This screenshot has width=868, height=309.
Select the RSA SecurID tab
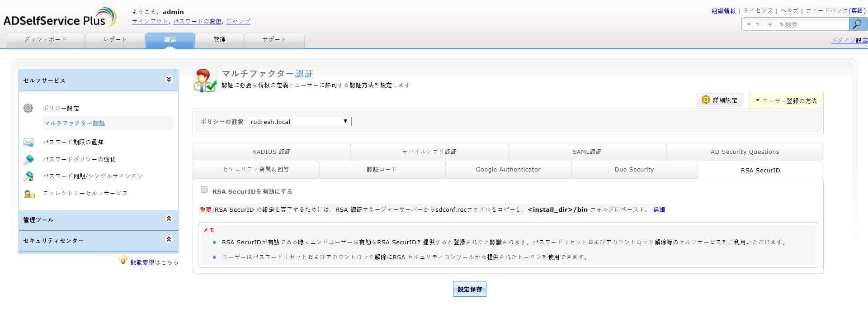(x=760, y=170)
